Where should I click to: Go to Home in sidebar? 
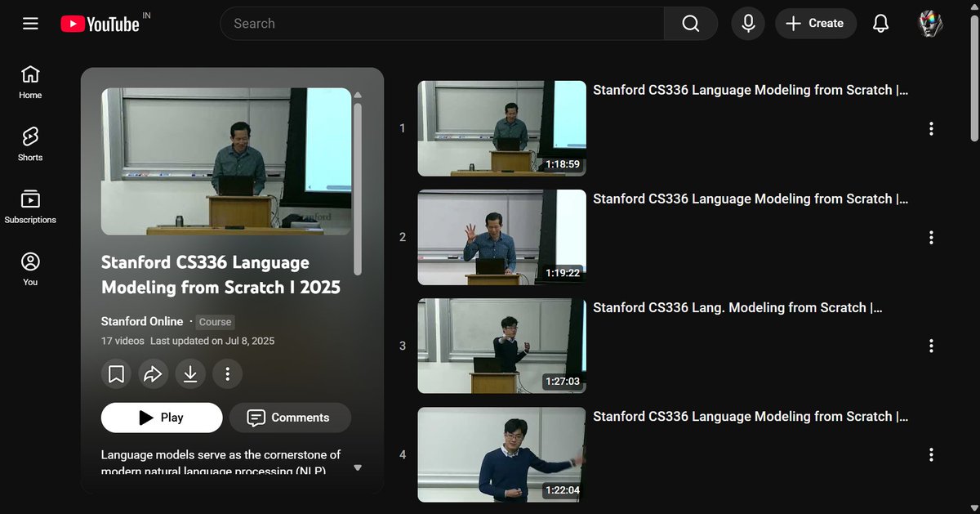(x=30, y=83)
